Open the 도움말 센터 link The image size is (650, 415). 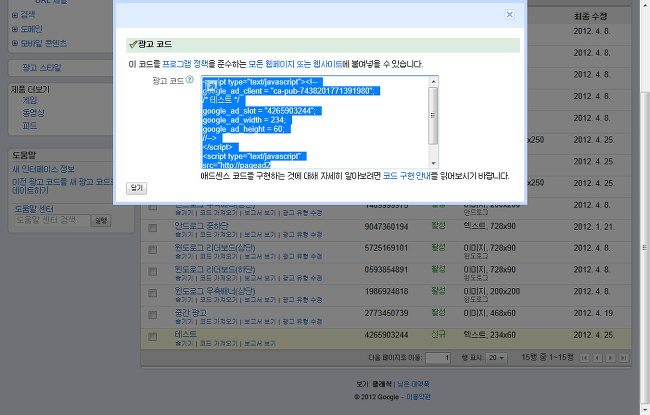[x=34, y=209]
